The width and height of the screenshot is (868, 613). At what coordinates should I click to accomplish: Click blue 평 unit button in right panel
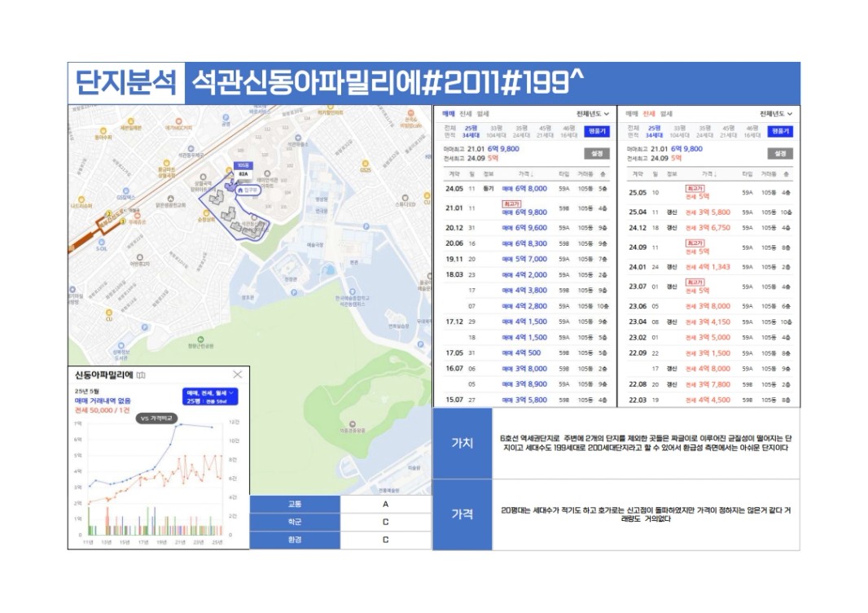(x=780, y=132)
